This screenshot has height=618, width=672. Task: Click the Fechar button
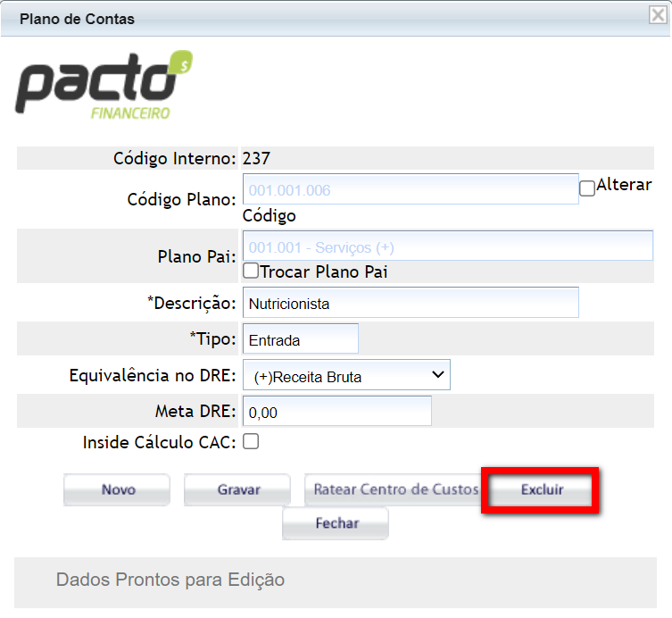click(x=336, y=523)
